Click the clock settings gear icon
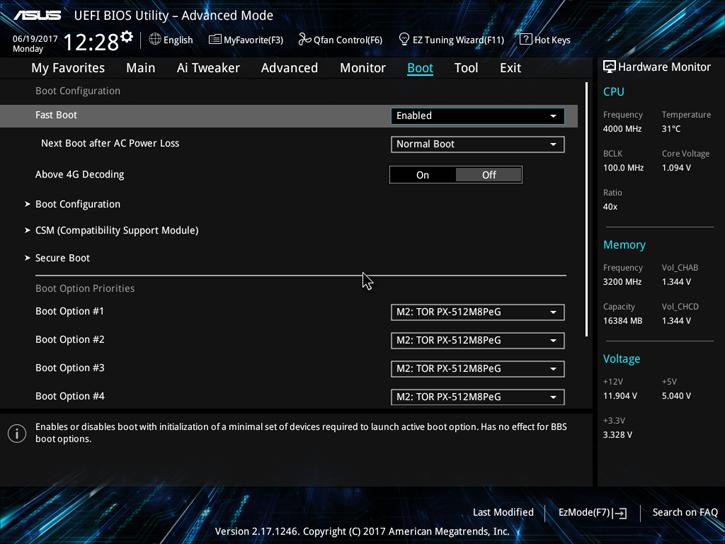The height and width of the screenshot is (544, 725). pyautogui.click(x=126, y=37)
